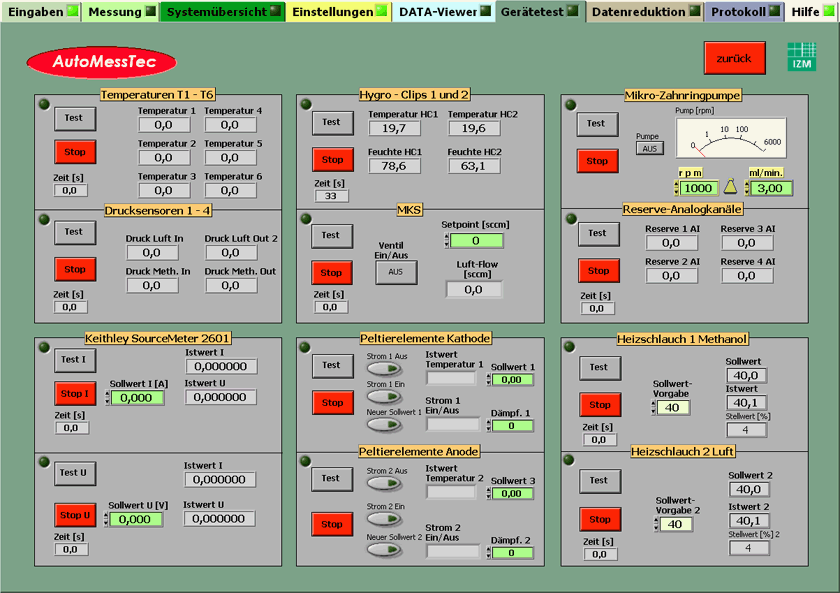Click the status LED beside the Test U button
This screenshot has height=593, width=840.
(44, 462)
